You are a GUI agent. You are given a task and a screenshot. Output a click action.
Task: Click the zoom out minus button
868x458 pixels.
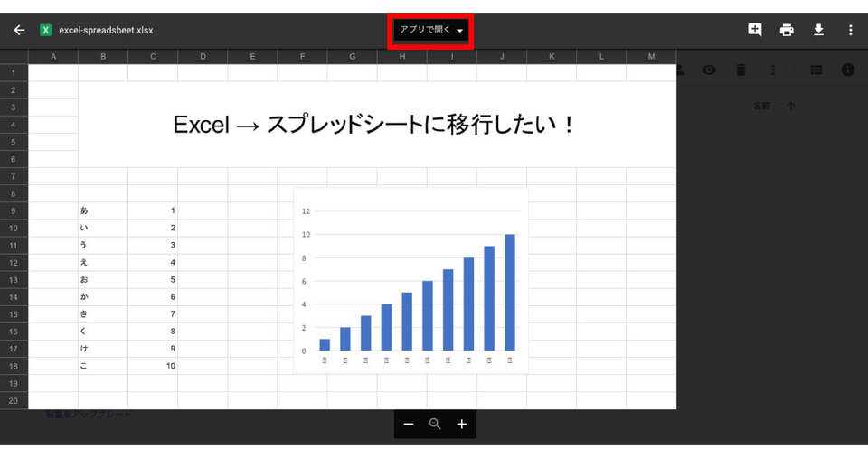click(x=408, y=425)
